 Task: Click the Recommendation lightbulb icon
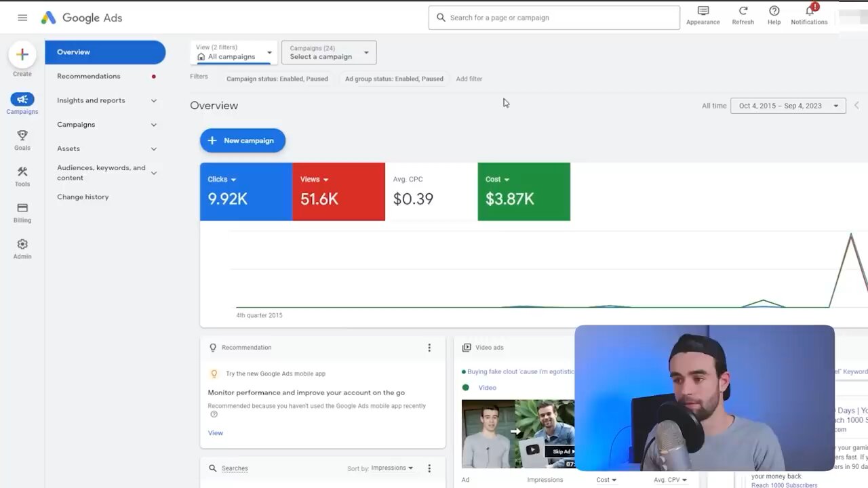pos(213,348)
